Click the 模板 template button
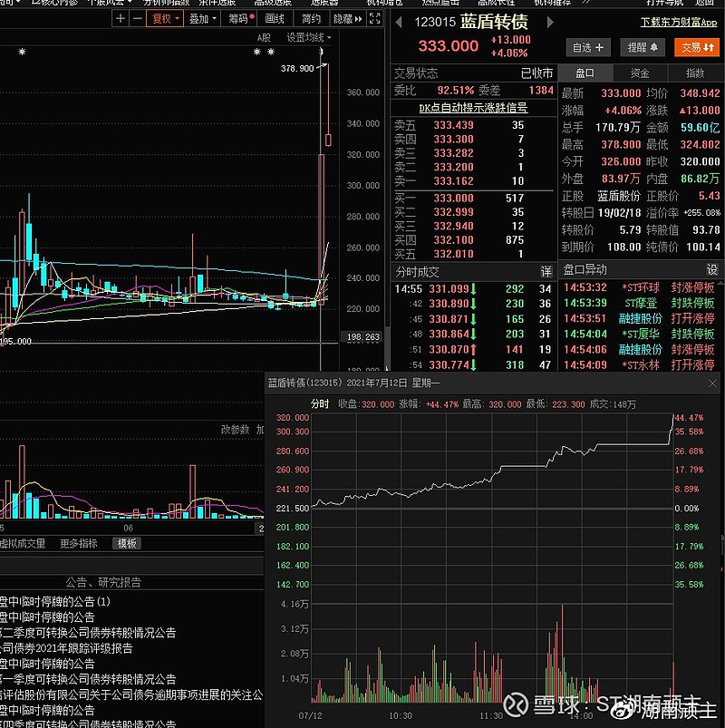 coord(127,543)
